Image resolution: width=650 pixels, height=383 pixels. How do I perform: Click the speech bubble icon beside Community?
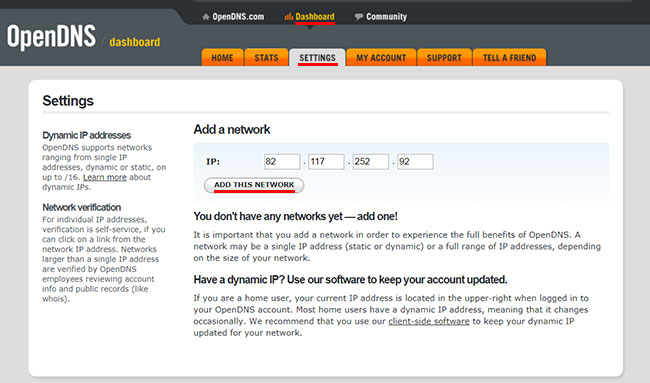[x=359, y=17]
